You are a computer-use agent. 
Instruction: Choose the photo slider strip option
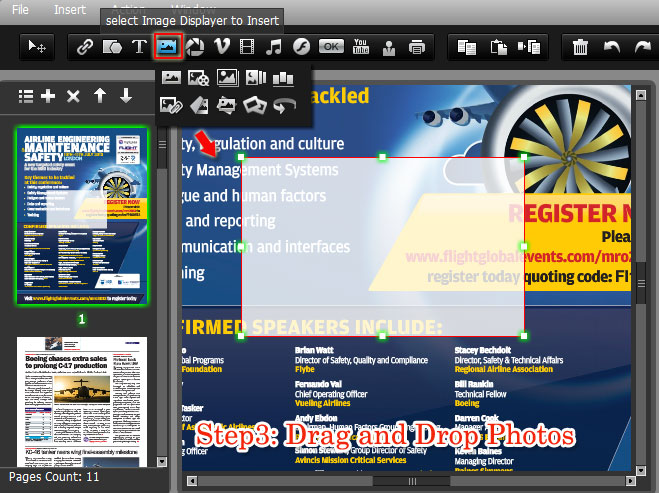coord(256,78)
